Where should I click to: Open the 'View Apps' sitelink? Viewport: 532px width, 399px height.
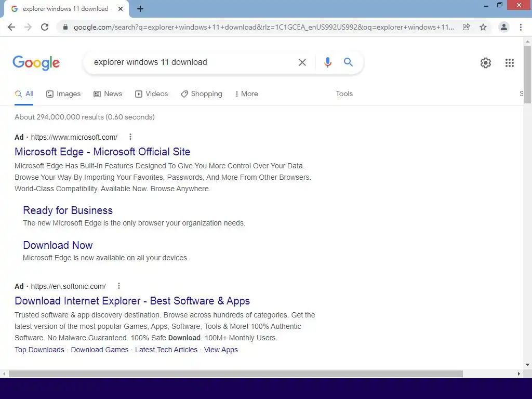221,350
